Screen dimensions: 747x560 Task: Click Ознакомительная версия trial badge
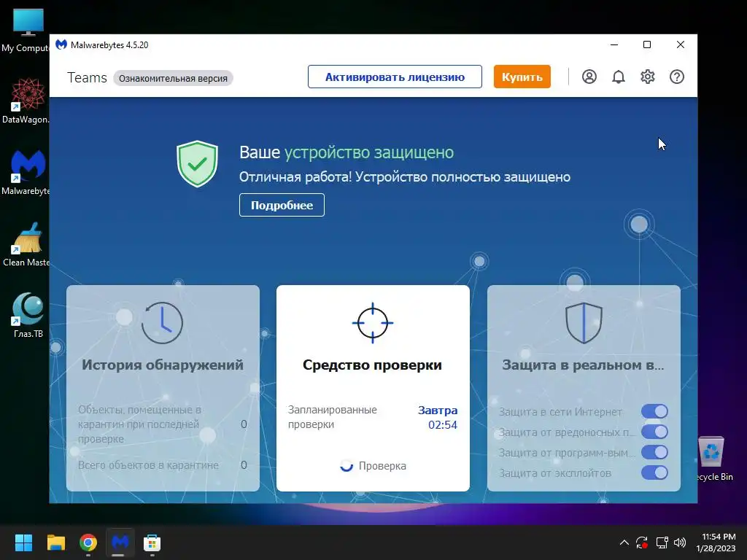click(173, 78)
